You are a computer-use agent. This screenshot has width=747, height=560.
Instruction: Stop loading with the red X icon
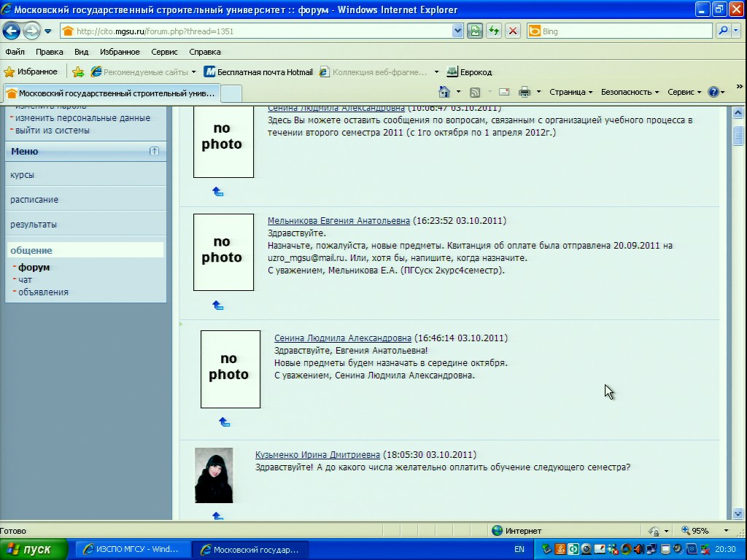point(513,31)
